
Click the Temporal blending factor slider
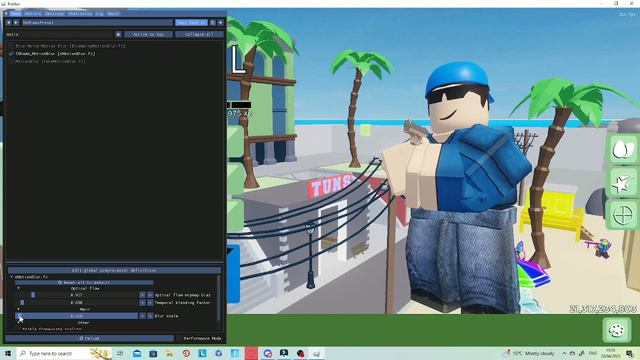tap(77, 302)
